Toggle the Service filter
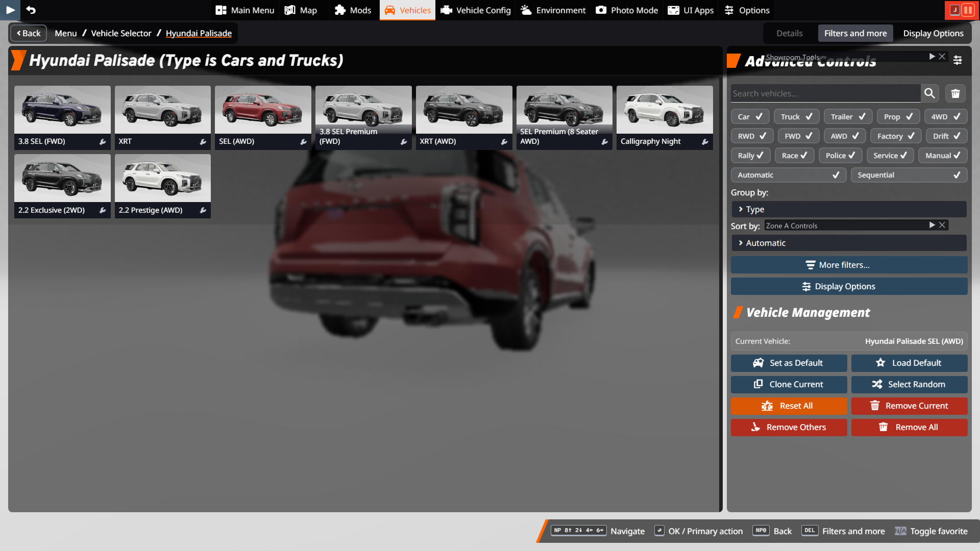 pyautogui.click(x=890, y=156)
